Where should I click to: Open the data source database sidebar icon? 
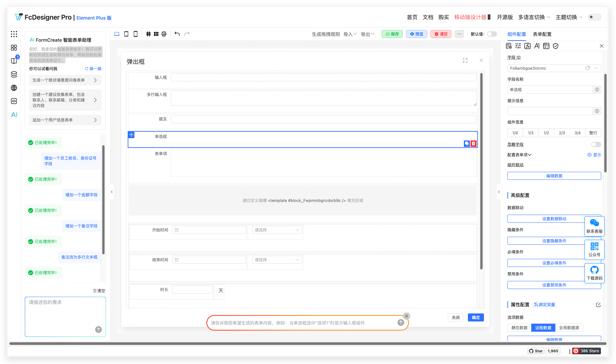coord(14,74)
